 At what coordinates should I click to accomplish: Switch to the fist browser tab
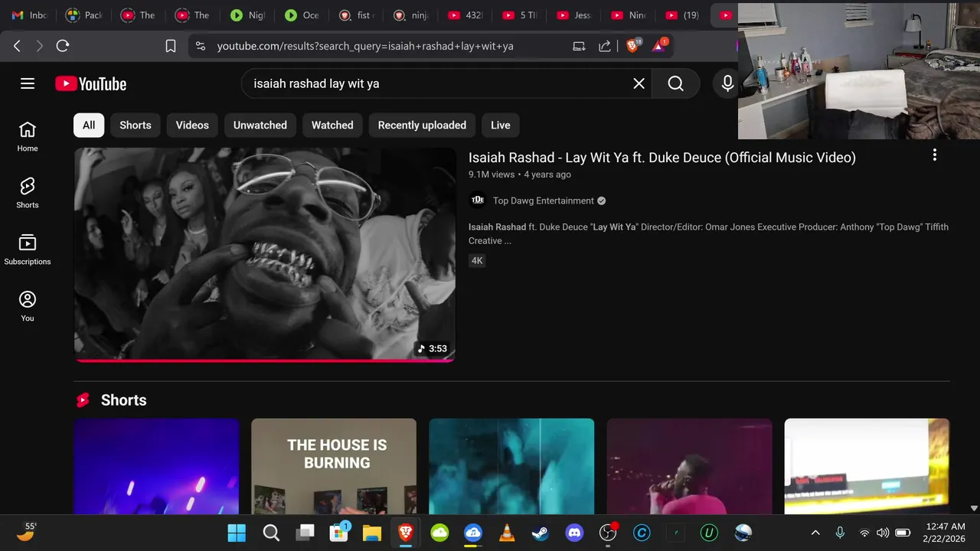pyautogui.click(x=356, y=15)
